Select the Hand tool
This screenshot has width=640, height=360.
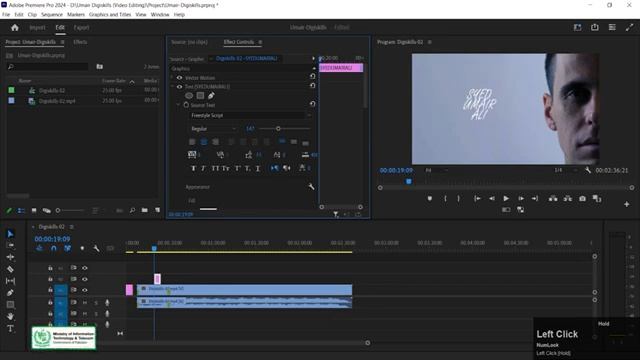10,316
